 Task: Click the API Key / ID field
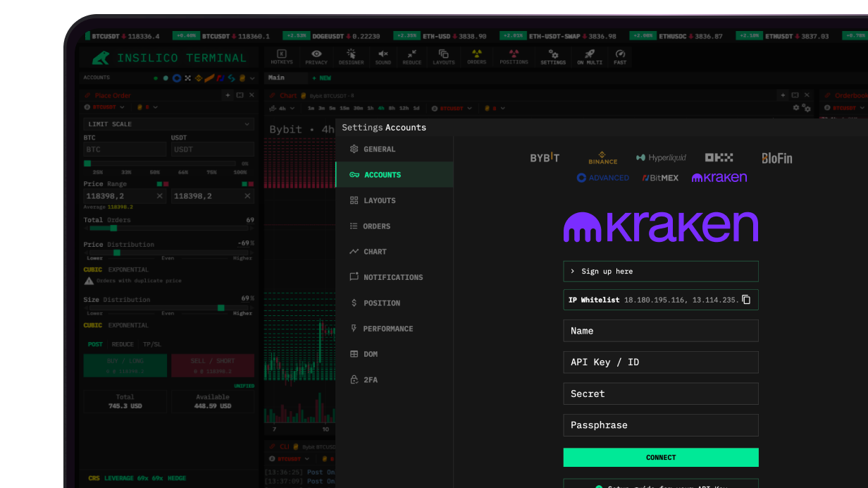[x=660, y=362]
